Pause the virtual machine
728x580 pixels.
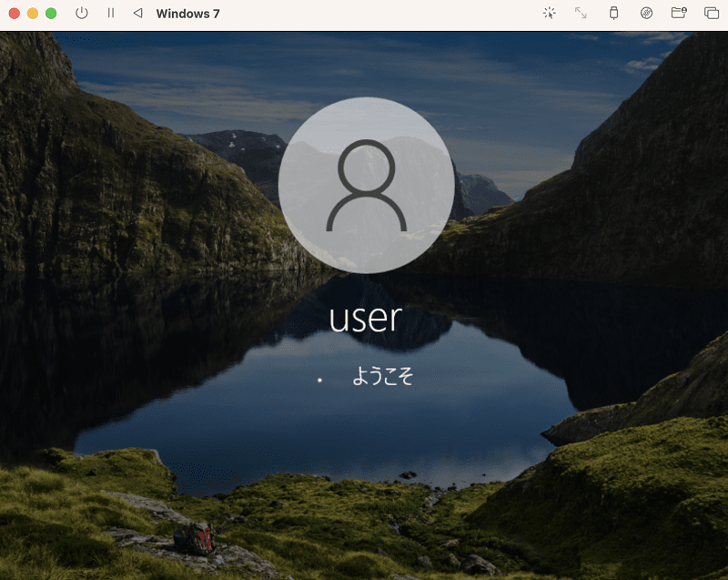[111, 13]
